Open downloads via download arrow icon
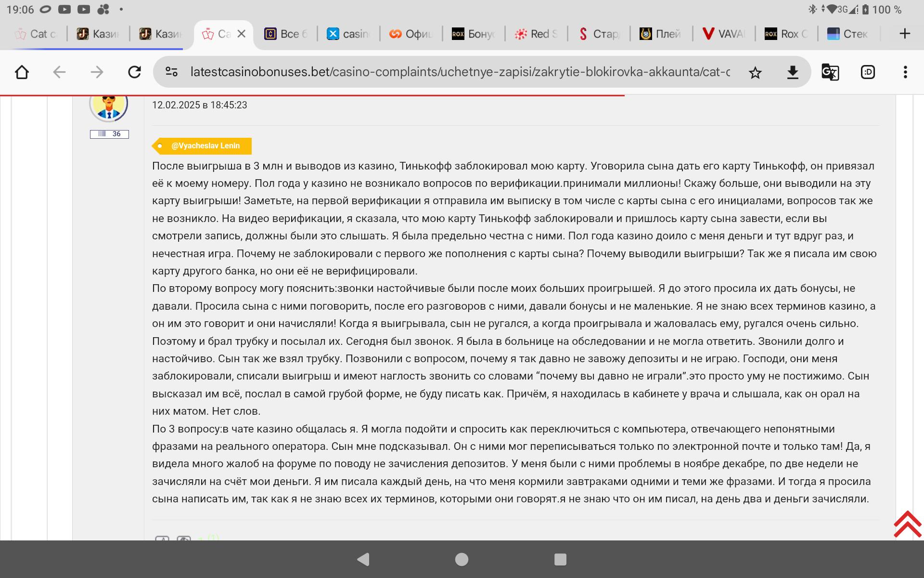The width and height of the screenshot is (924, 578). tap(792, 73)
